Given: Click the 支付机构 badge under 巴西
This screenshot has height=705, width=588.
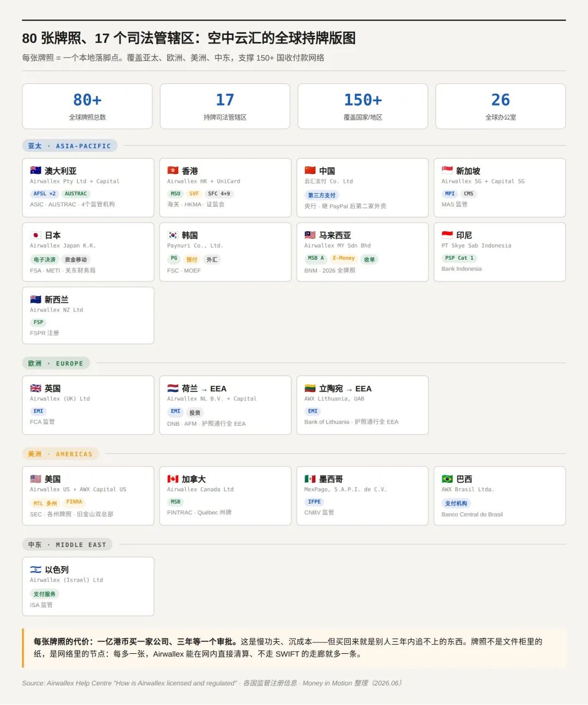Looking at the screenshot, I should (456, 504).
